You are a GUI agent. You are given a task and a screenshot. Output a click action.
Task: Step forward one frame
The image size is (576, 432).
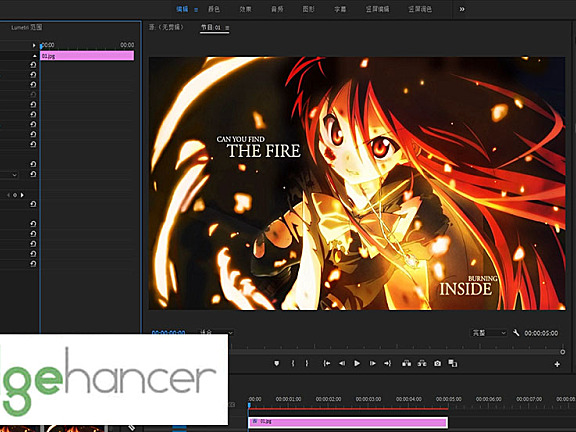click(x=372, y=363)
